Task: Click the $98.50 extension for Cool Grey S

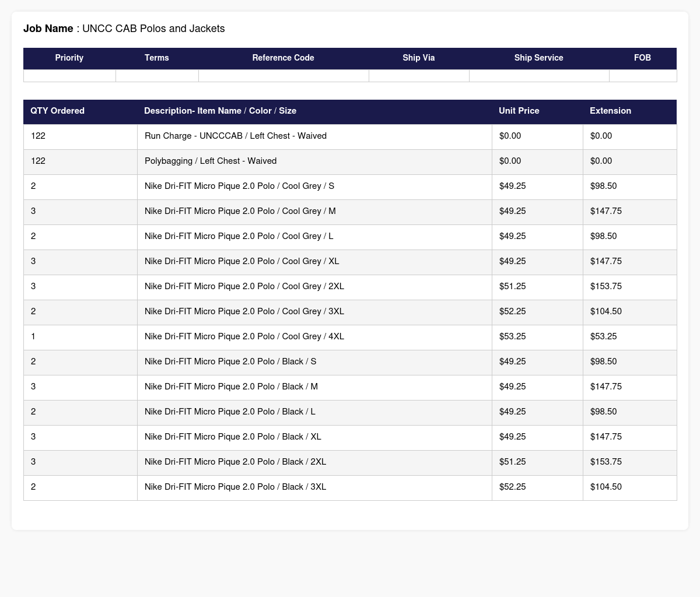Action: click(x=604, y=186)
